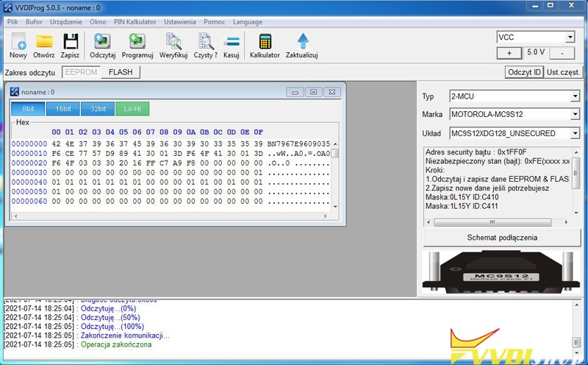Open the Bufor menu
This screenshot has width=588, height=365.
click(x=34, y=22)
